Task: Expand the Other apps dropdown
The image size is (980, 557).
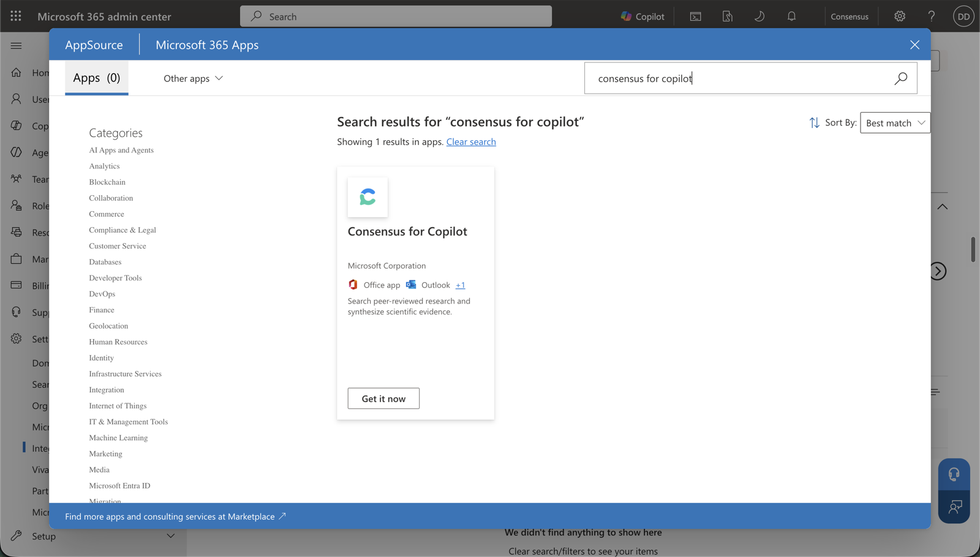Action: tap(193, 78)
